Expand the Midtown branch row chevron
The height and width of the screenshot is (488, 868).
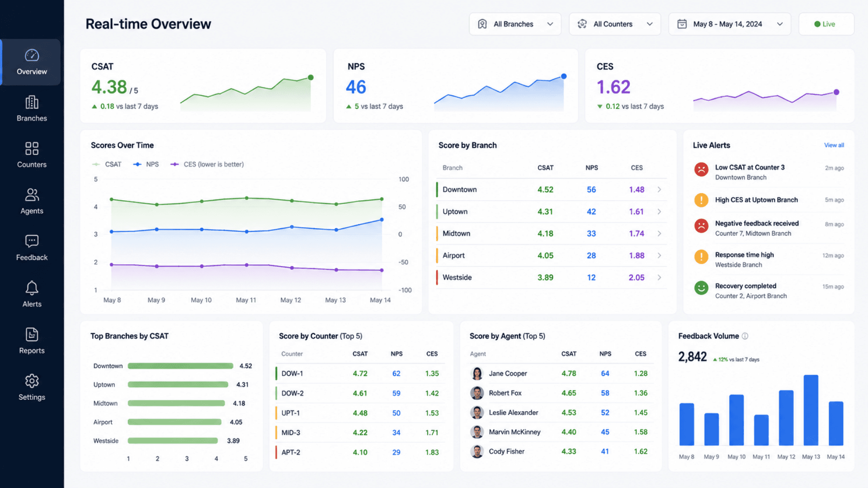(x=660, y=234)
